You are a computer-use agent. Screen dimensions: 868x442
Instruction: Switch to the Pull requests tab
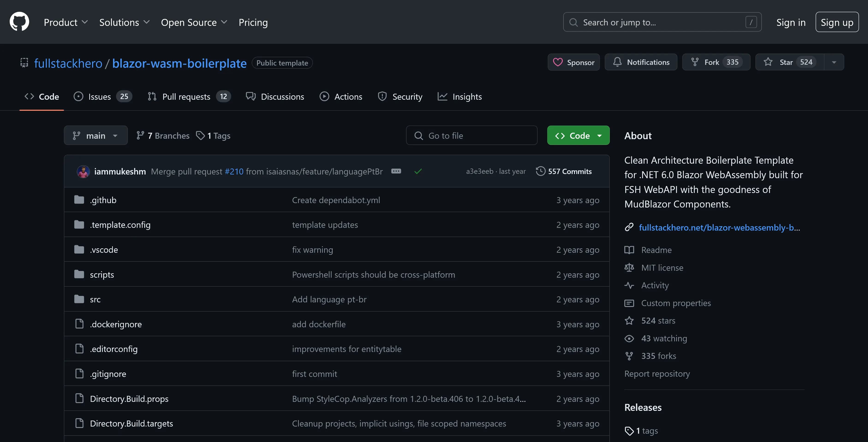[189, 97]
